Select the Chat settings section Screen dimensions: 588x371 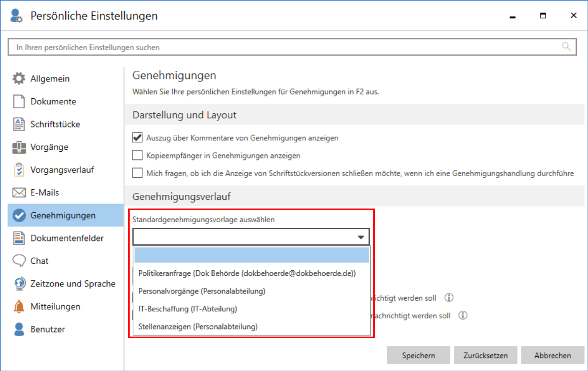[x=66, y=261]
